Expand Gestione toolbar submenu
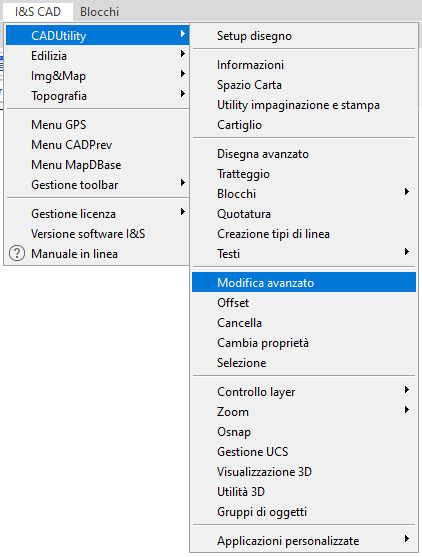The width and height of the screenshot is (422, 557). point(97,184)
